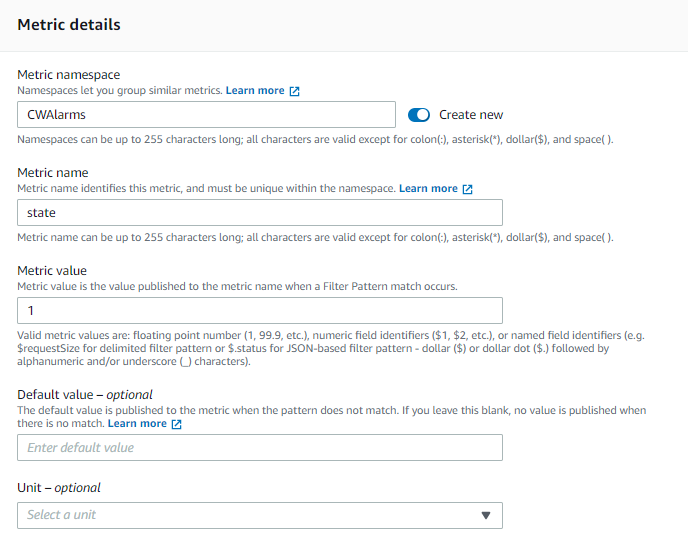Viewport: 688px width, 544px height.
Task: Open Learn more link under Metric namespace
Action: (255, 91)
